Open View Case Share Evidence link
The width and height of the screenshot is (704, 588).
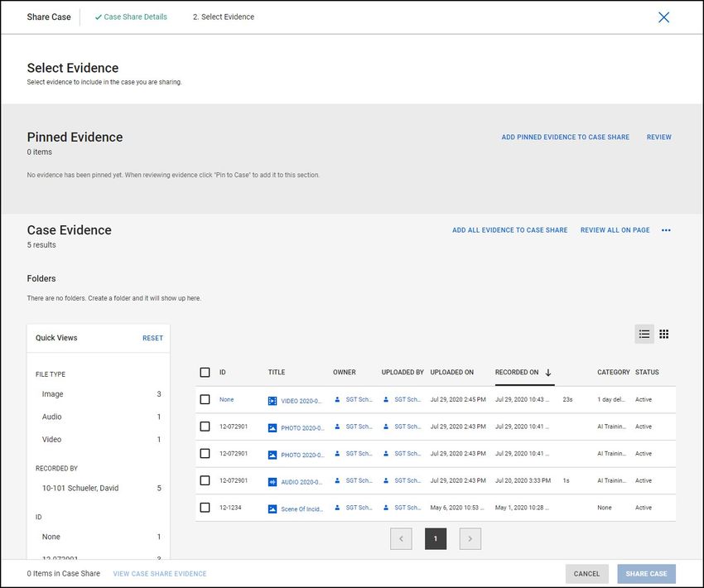point(160,574)
